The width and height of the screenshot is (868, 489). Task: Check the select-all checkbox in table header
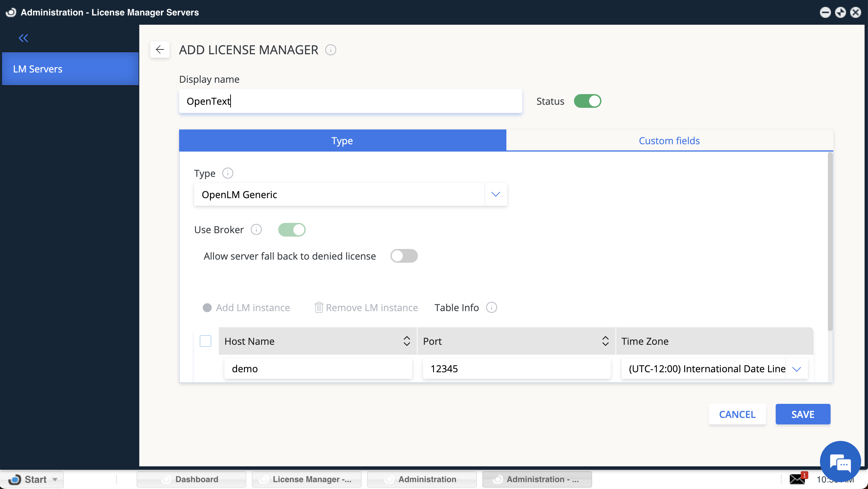[x=206, y=341]
